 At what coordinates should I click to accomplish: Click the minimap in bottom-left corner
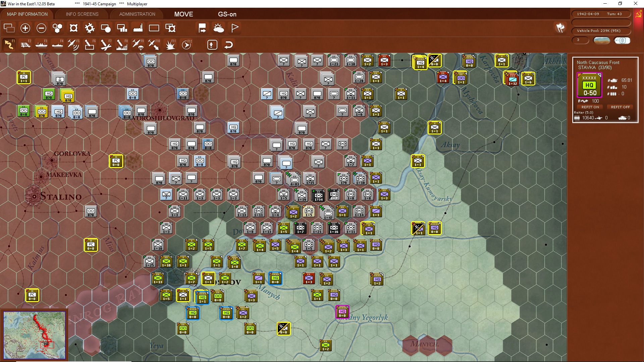tap(34, 335)
